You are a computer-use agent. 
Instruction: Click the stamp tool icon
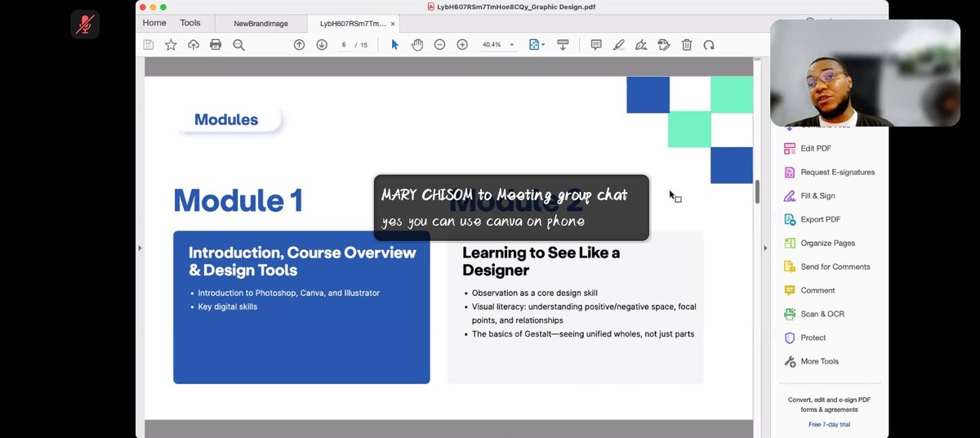(x=664, y=45)
